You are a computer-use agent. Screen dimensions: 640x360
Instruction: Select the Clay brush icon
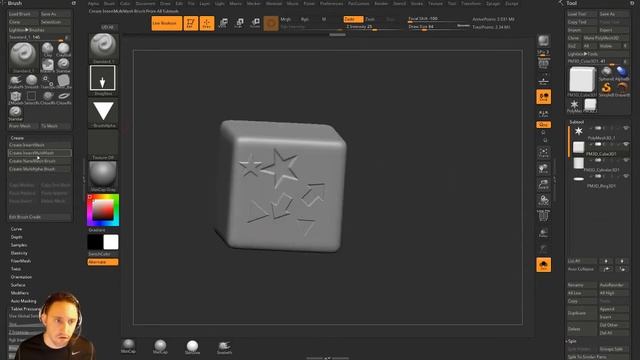[48, 49]
